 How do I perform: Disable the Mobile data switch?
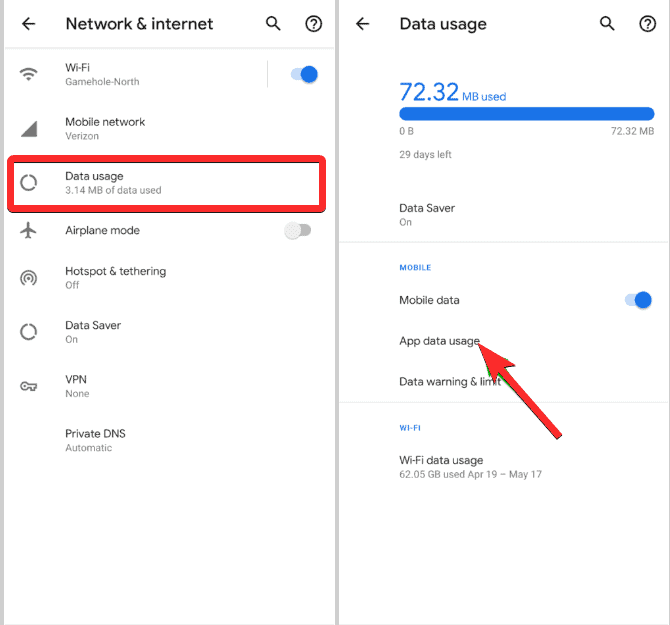point(638,300)
